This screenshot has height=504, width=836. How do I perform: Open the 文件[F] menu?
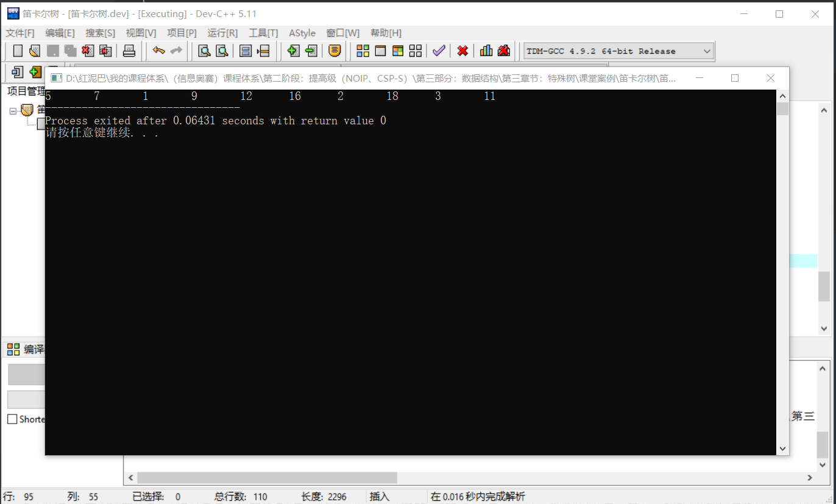tap(20, 33)
